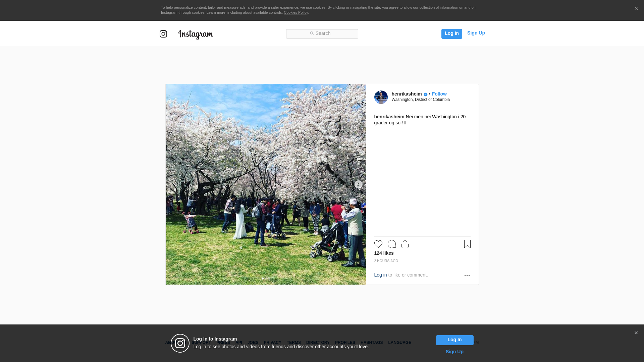
Task: Click Sign Up in bottom banner
Action: pos(454,352)
